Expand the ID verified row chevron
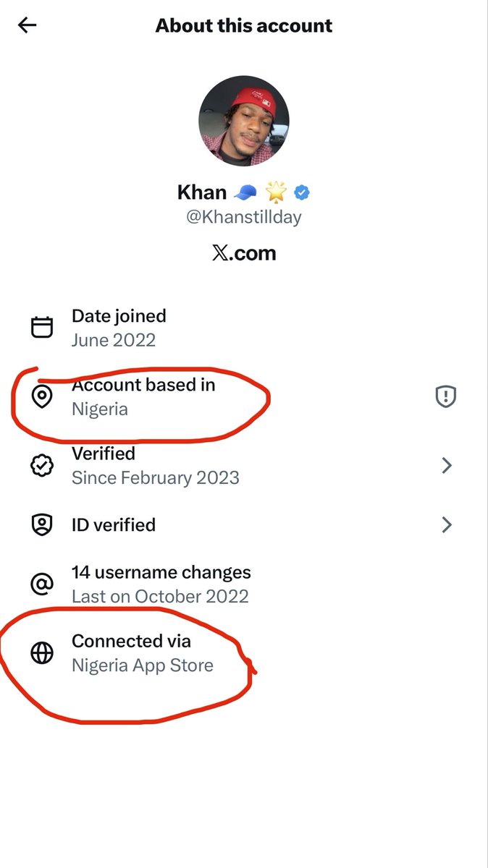The height and width of the screenshot is (868, 488). coord(447,524)
